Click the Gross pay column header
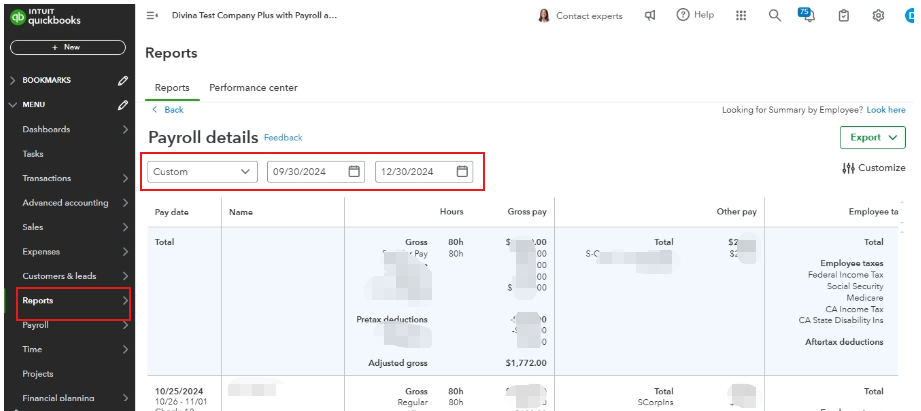Screen dimensions: 921x411 pos(527,211)
